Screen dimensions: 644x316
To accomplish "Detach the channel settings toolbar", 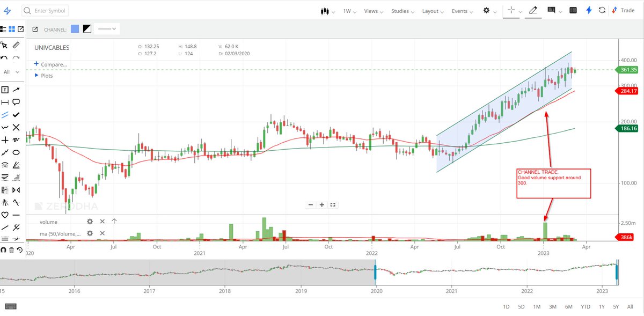I will pyautogui.click(x=35, y=30).
